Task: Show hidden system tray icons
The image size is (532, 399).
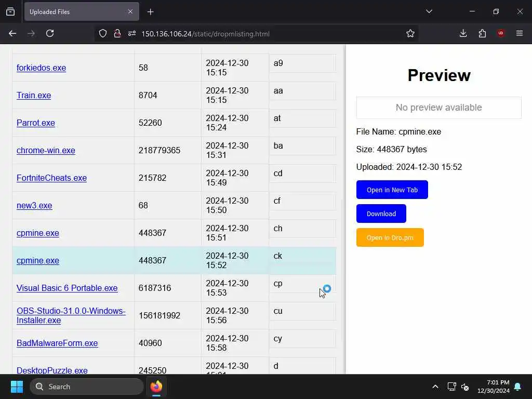Action: point(435,387)
